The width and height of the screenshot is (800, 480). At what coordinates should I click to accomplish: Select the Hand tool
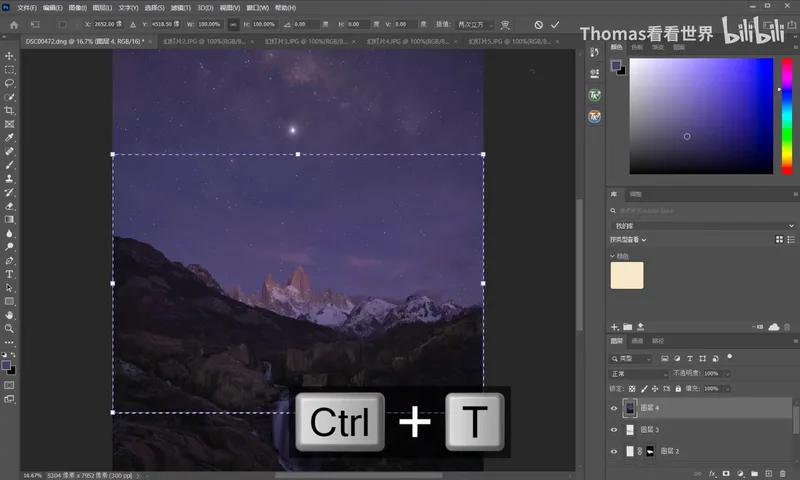pos(9,315)
